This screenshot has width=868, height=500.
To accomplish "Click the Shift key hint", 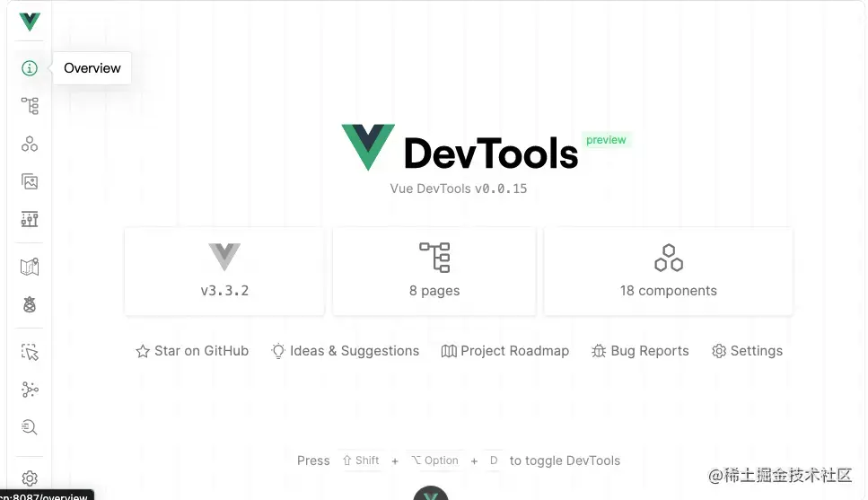I will pos(361,461).
